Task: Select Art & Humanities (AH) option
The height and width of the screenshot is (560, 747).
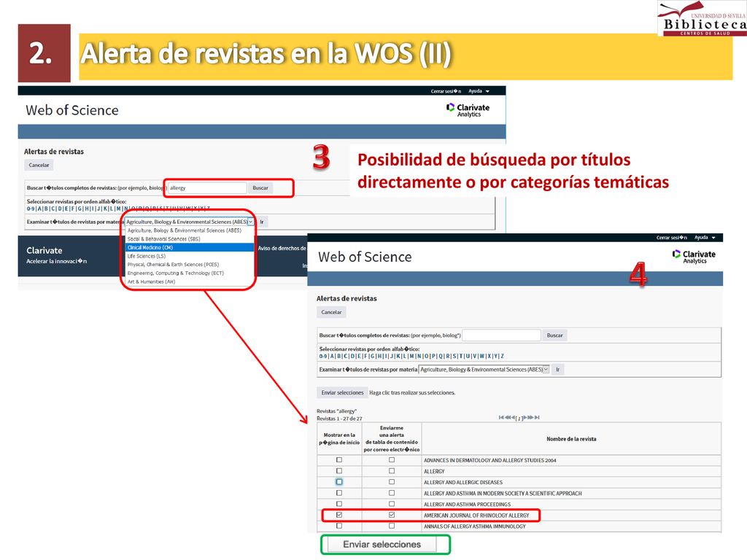Action: [189, 282]
